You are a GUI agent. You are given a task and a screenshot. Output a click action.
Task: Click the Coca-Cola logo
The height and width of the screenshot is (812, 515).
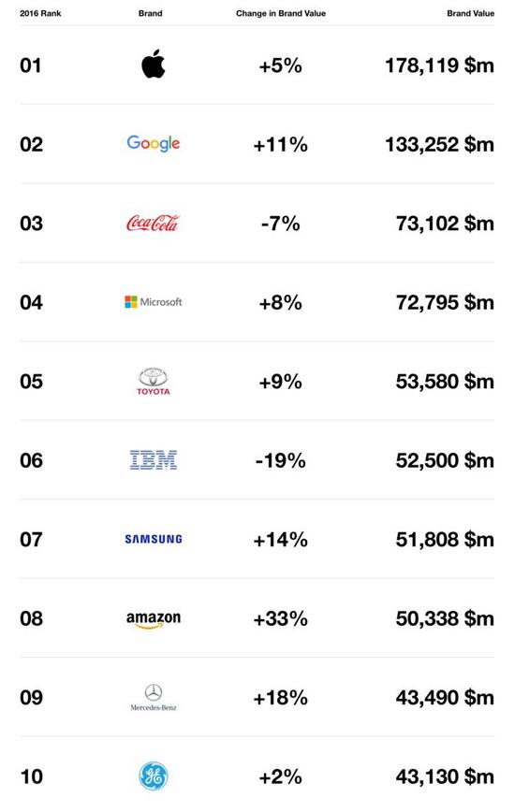[x=153, y=223]
